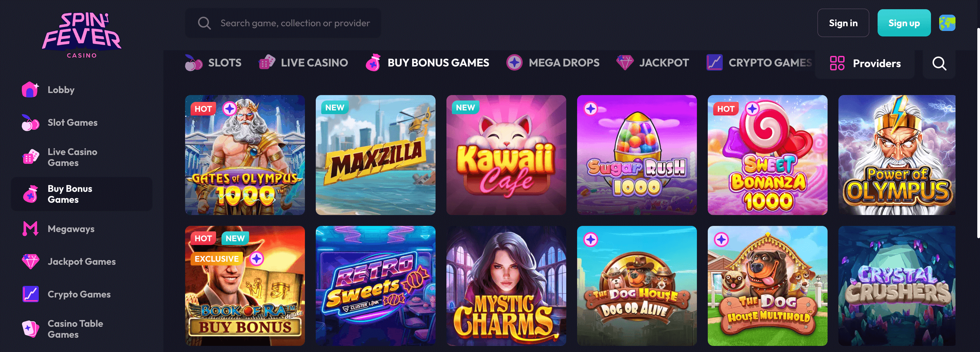Click the Spin Fever Casino logo
This screenshot has width=980, height=352.
[81, 35]
